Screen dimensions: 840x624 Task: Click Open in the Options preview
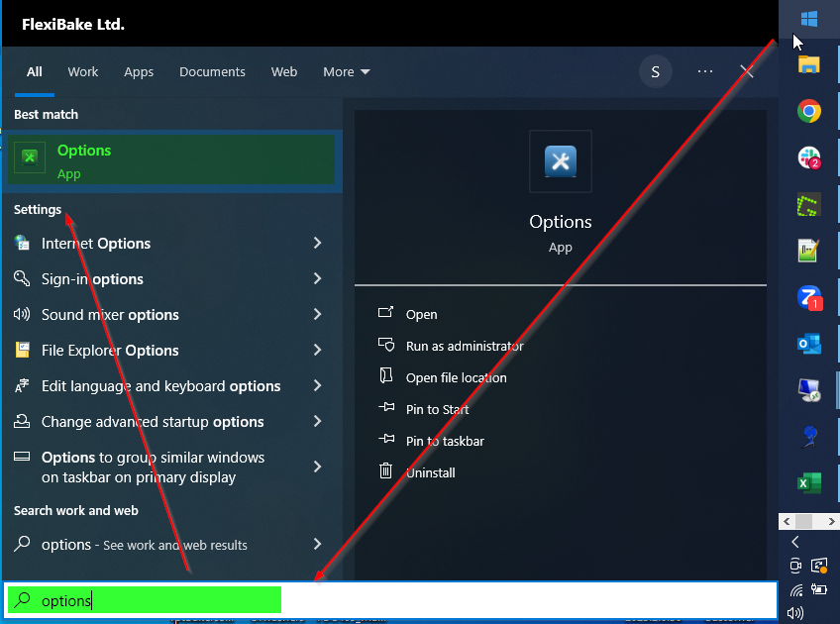click(422, 314)
